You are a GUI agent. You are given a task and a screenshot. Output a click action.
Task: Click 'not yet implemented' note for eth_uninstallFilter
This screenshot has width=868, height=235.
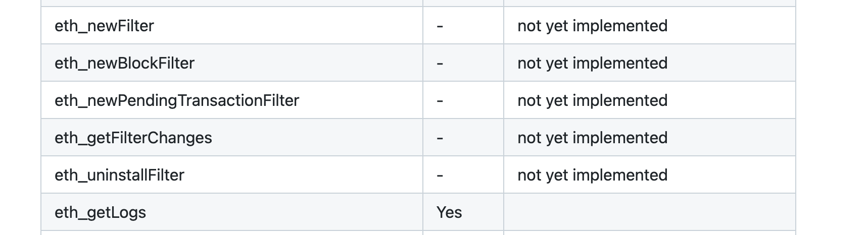point(592,175)
